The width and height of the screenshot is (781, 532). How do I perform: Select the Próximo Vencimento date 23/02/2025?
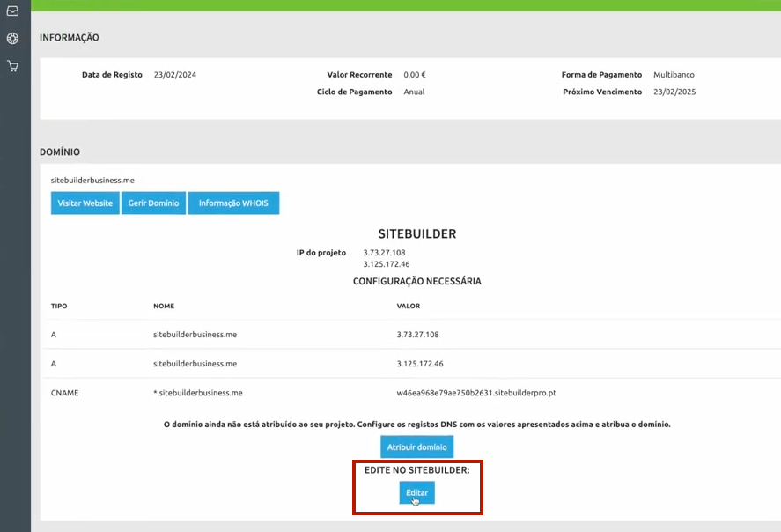(674, 92)
